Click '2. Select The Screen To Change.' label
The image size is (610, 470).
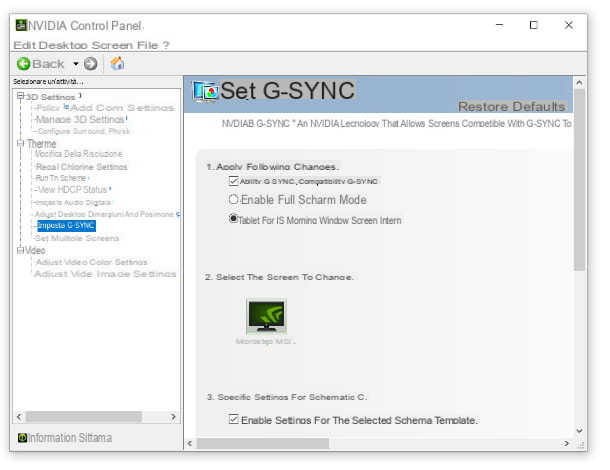point(279,277)
